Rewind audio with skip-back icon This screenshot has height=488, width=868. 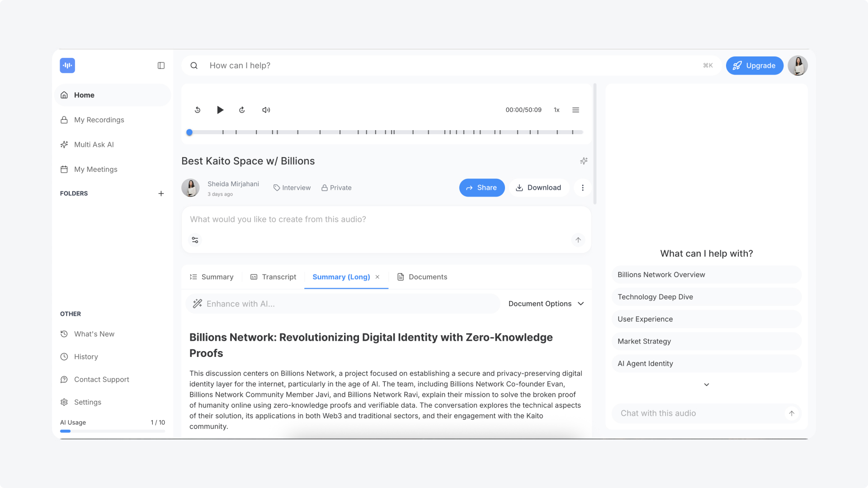198,110
